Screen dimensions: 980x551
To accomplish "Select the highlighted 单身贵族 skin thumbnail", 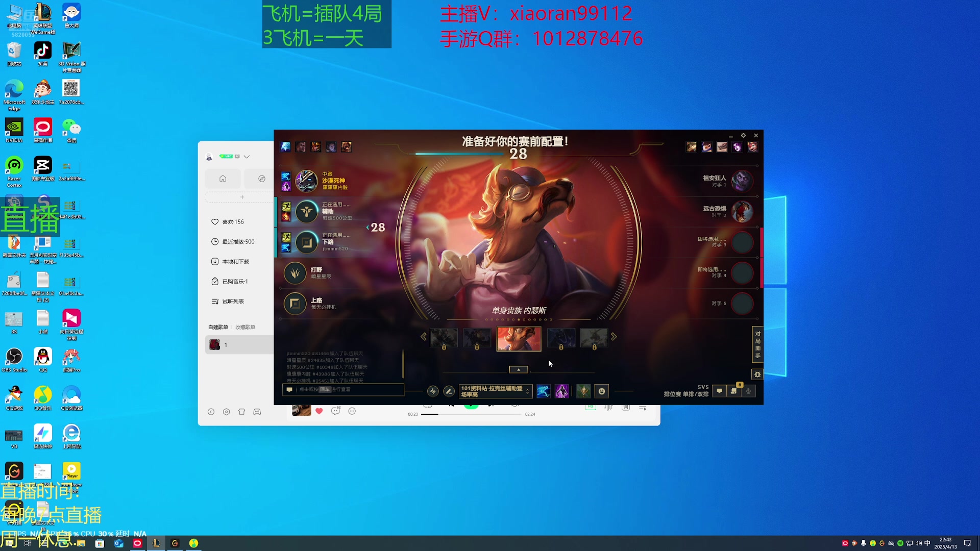I will click(x=519, y=339).
